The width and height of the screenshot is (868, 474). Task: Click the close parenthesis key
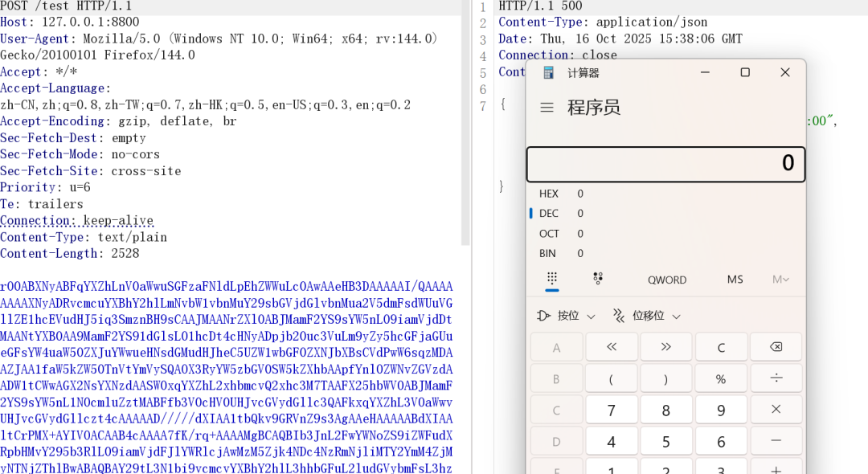[665, 378]
